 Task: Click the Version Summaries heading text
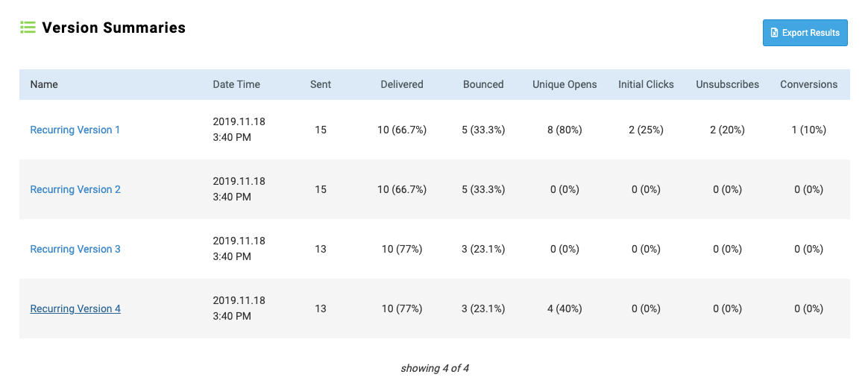coord(113,28)
